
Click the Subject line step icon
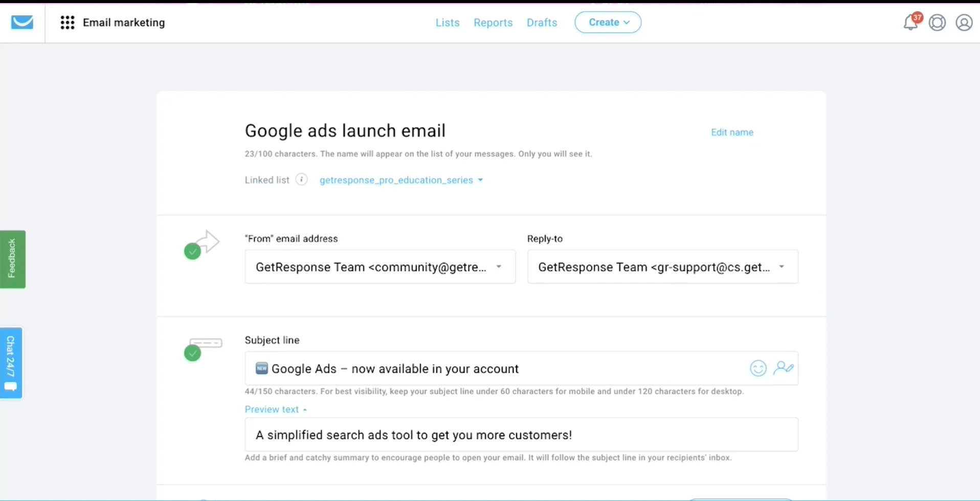point(203,349)
